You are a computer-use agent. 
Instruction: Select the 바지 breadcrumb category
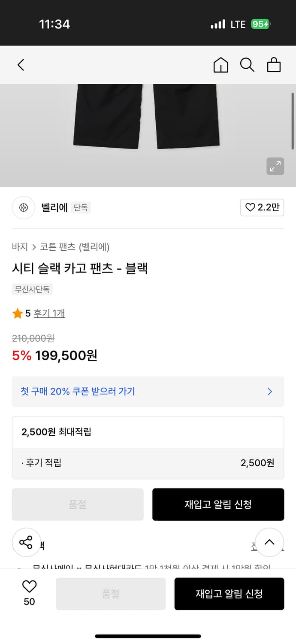pyautogui.click(x=18, y=247)
